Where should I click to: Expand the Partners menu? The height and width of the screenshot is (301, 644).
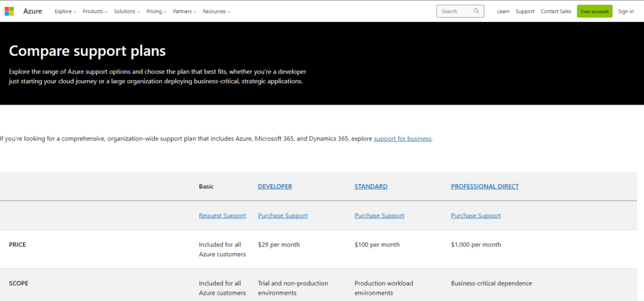[x=184, y=11]
